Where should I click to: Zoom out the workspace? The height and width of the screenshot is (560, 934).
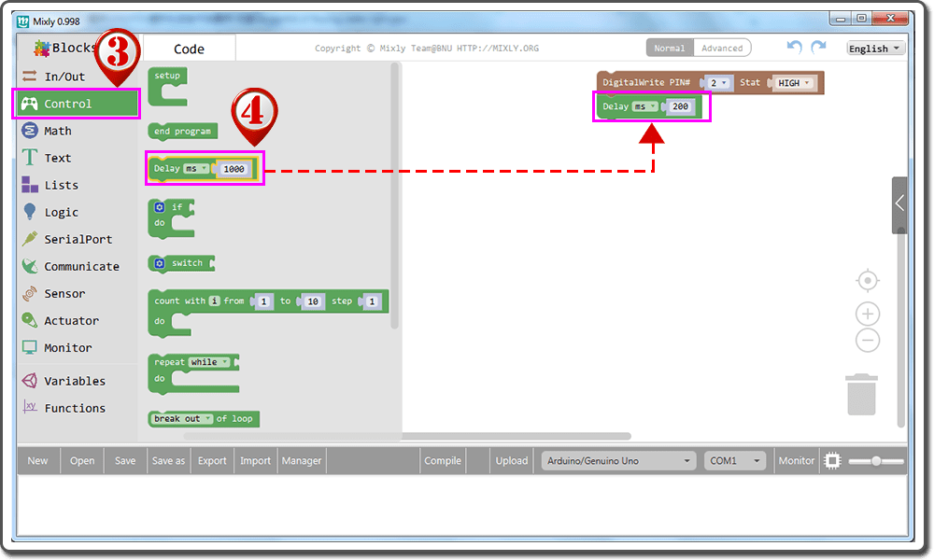coord(868,341)
